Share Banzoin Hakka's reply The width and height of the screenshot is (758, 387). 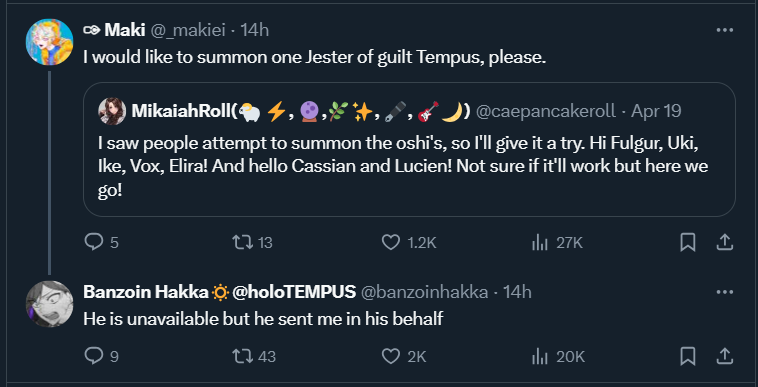point(725,357)
